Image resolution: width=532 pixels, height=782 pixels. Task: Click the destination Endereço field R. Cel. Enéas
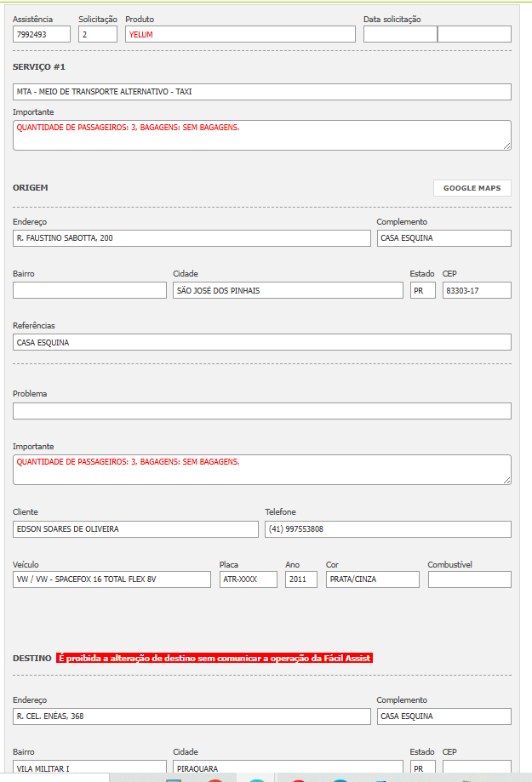tap(192, 716)
